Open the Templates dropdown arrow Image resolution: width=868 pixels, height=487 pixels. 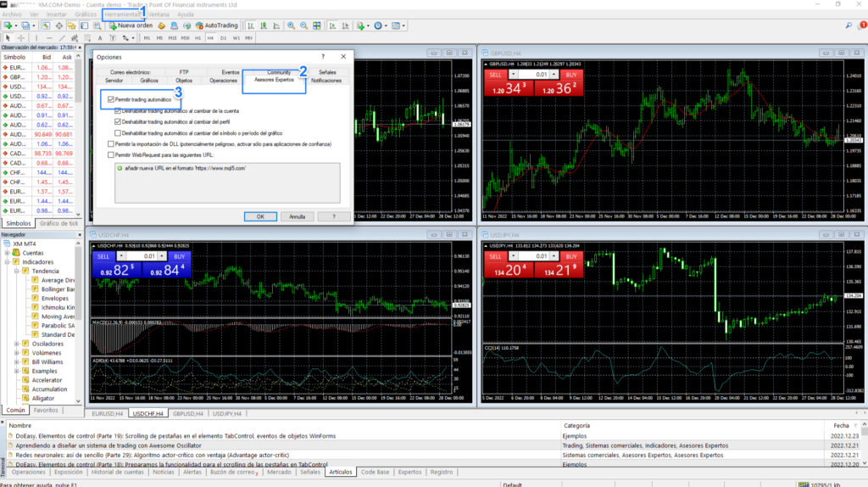pos(403,25)
